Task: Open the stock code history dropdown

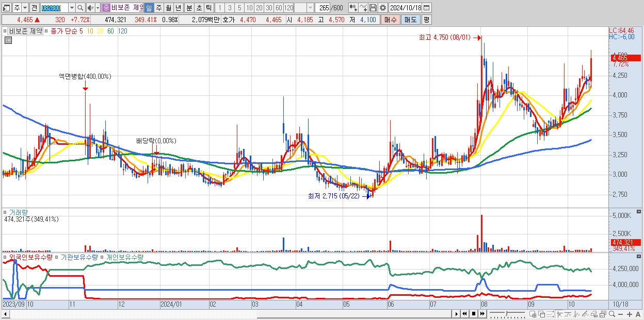Action: tap(72, 8)
